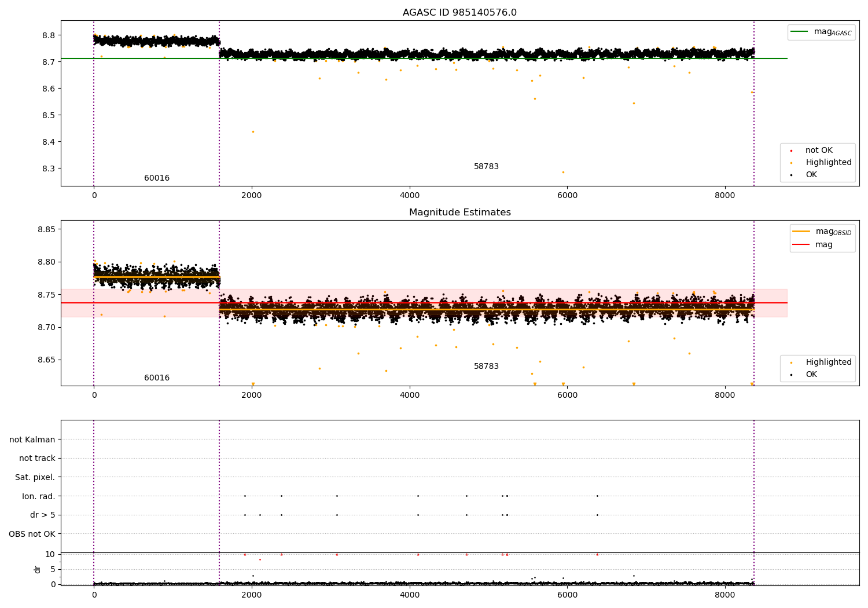The height and width of the screenshot is (608, 868).
Task: Click the "4000" x-tick under the bottom dr plot
Action: 410,595
